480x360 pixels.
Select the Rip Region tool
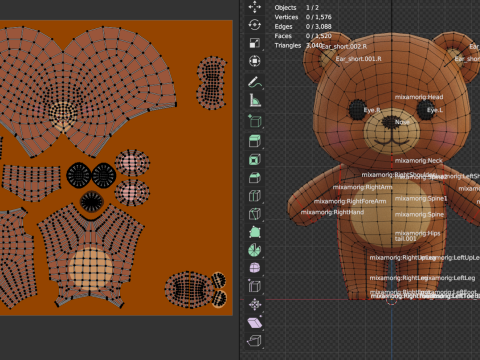pos(255,340)
